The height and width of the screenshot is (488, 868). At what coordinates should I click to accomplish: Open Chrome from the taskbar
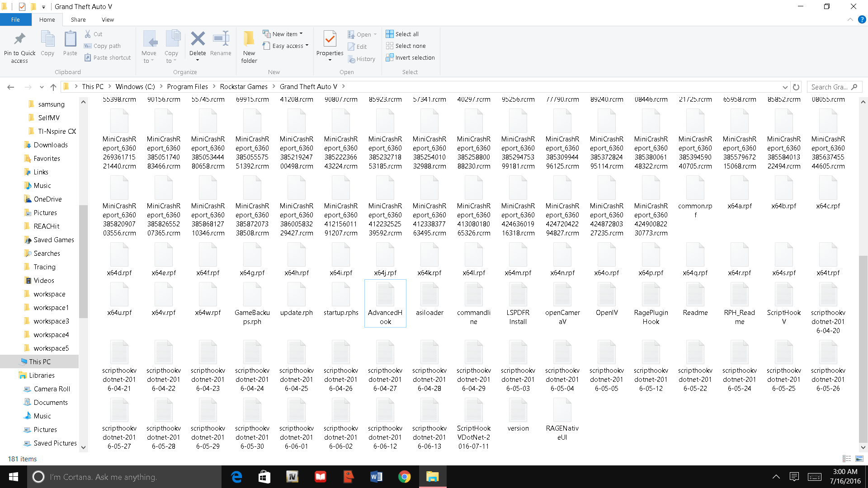[404, 477]
